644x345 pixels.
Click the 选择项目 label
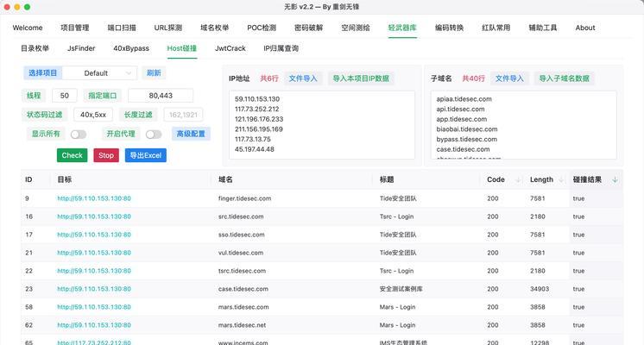(42, 73)
